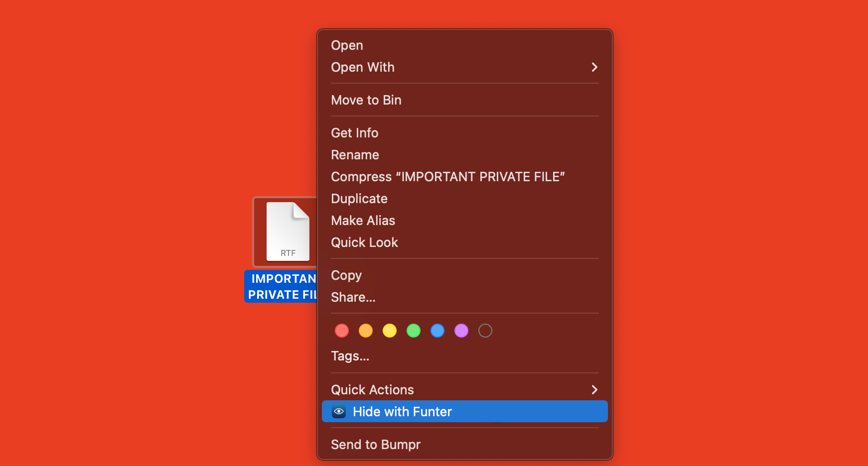Viewport: 868px width, 466px height.
Task: Apply the purple tag
Action: 461,330
